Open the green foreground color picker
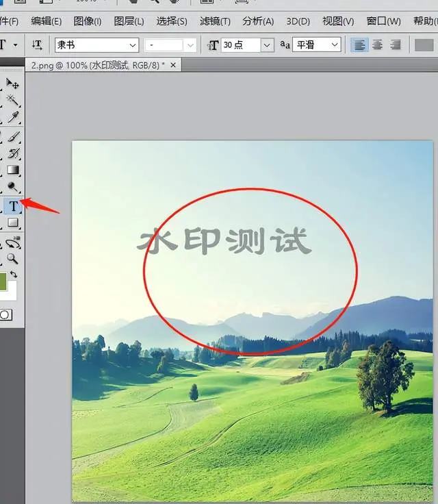The height and width of the screenshot is (504, 438). tap(3, 281)
